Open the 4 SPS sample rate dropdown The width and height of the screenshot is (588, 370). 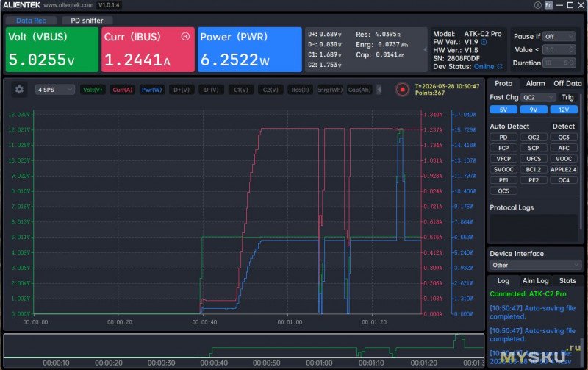point(55,90)
